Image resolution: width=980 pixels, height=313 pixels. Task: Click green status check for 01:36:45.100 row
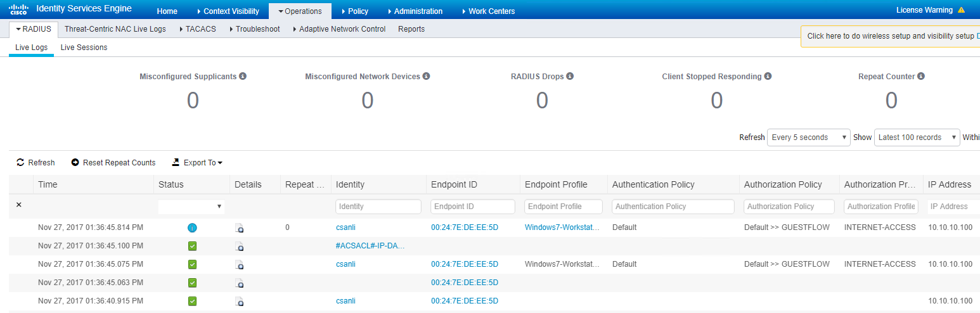click(x=192, y=246)
